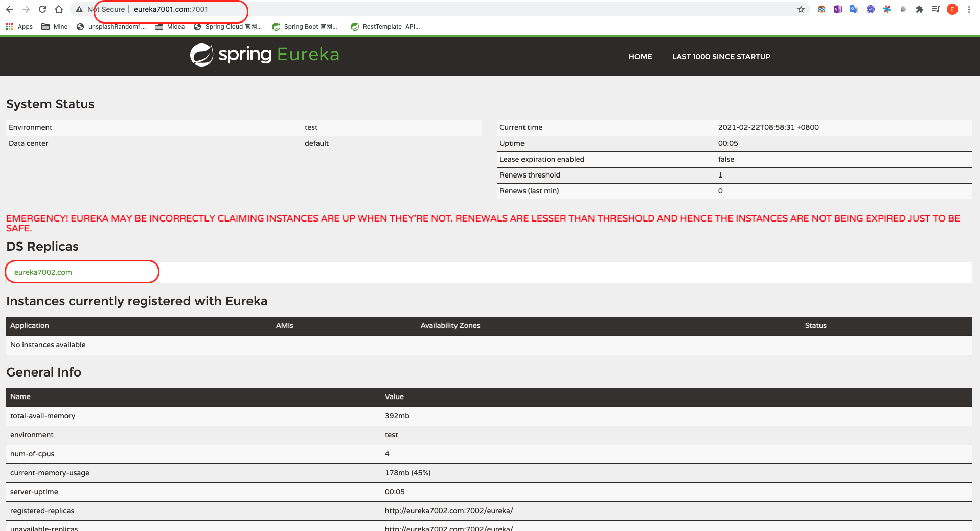Viewport: 980px width, 531px height.
Task: Open the Extensions puzzle-piece menu
Action: pos(919,9)
